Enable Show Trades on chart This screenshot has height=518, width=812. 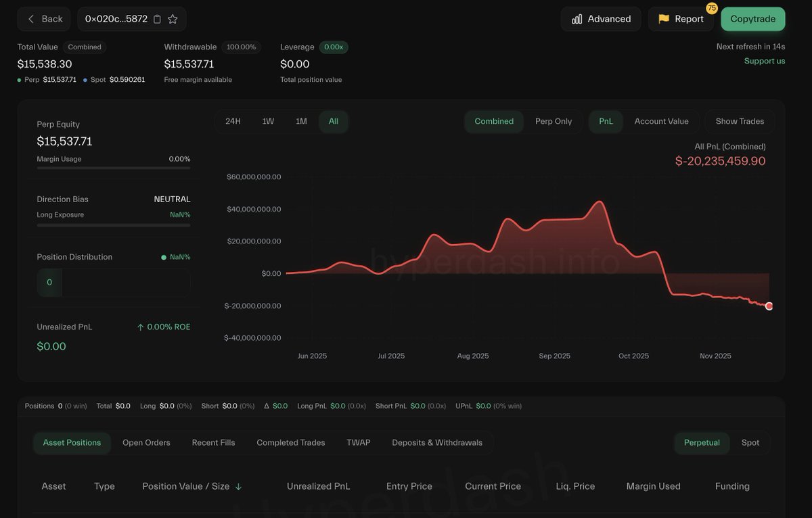coord(740,121)
